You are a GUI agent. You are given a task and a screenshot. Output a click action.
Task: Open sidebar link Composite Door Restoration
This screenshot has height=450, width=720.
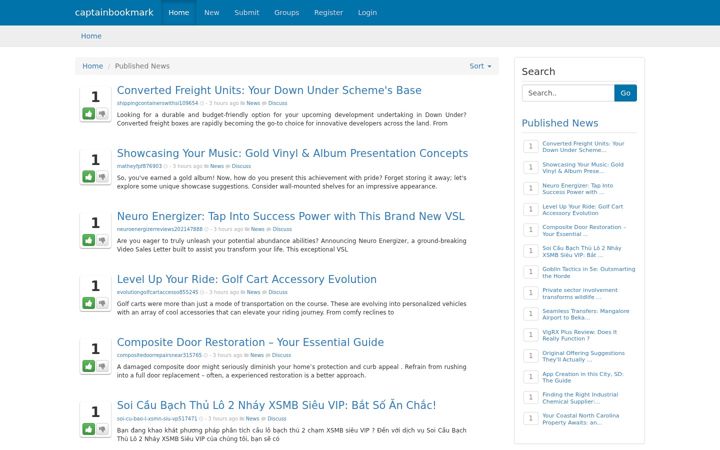point(584,230)
